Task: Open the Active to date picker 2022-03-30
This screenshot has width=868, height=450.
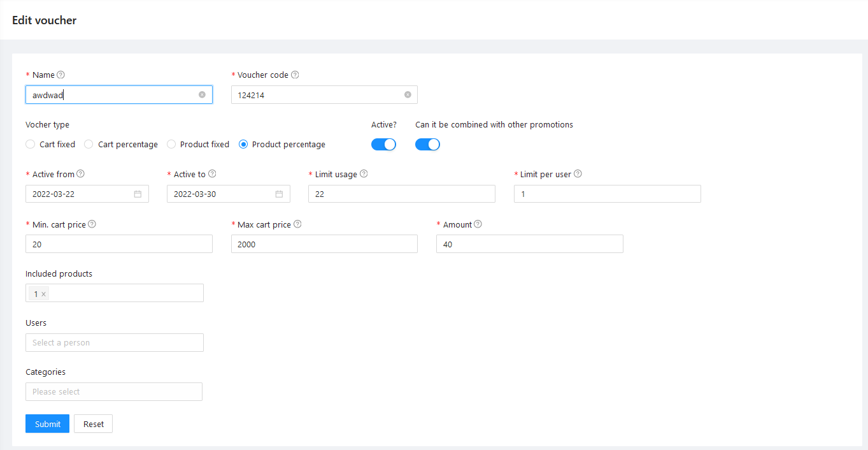Action: coord(229,194)
